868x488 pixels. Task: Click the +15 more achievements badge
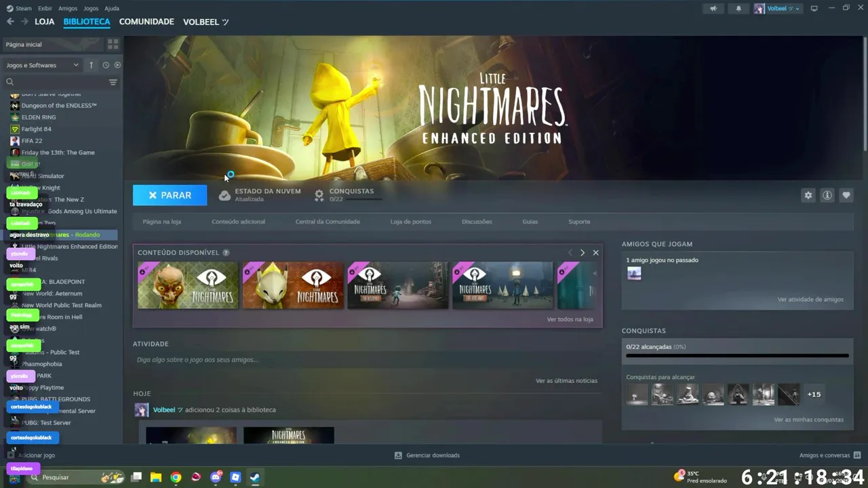(814, 394)
